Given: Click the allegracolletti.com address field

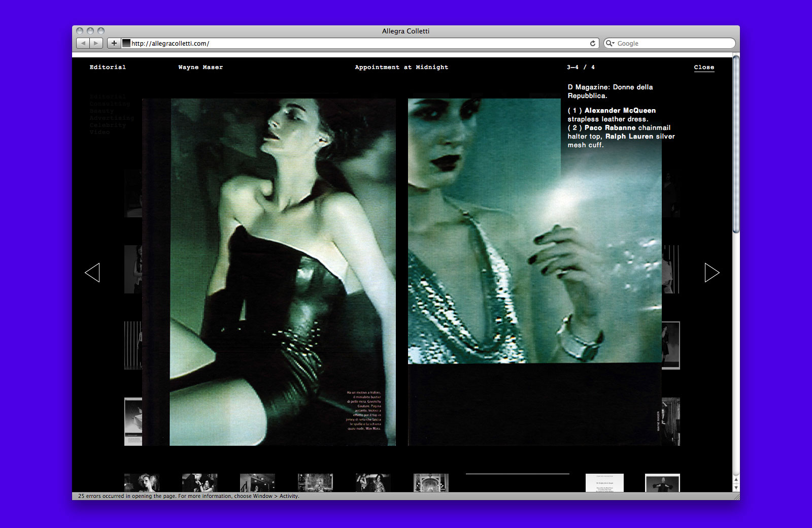Looking at the screenshot, I should tap(355, 44).
